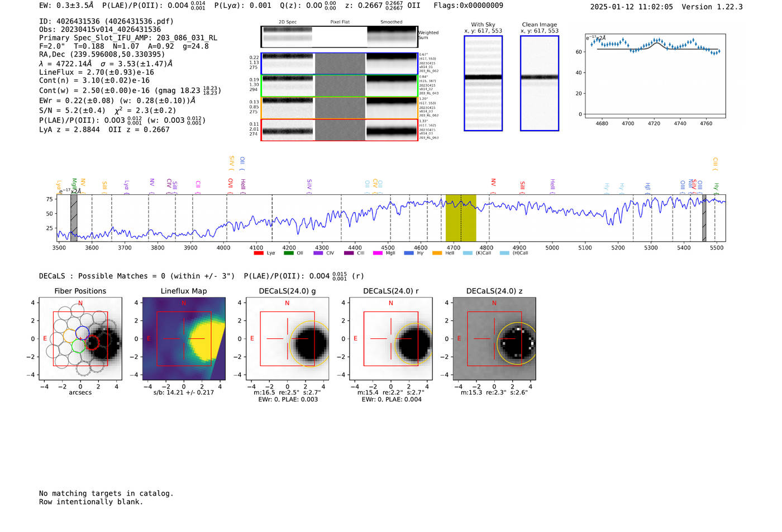Open the DECaLS(24.0) r image
The height and width of the screenshot is (532, 782).
[390, 339]
